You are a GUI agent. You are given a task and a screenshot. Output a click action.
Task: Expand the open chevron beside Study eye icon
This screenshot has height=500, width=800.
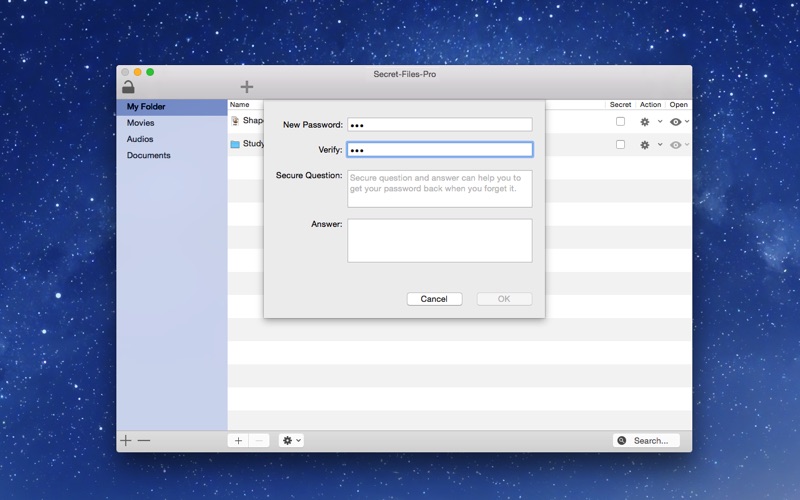coord(687,144)
